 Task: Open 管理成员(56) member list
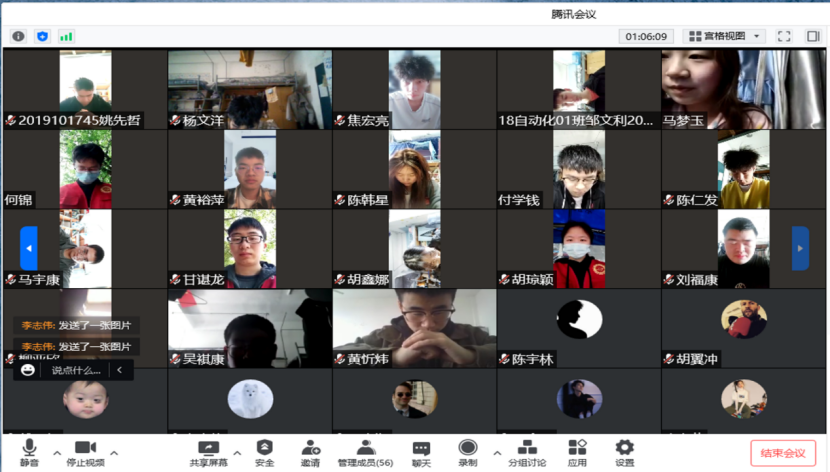click(366, 453)
